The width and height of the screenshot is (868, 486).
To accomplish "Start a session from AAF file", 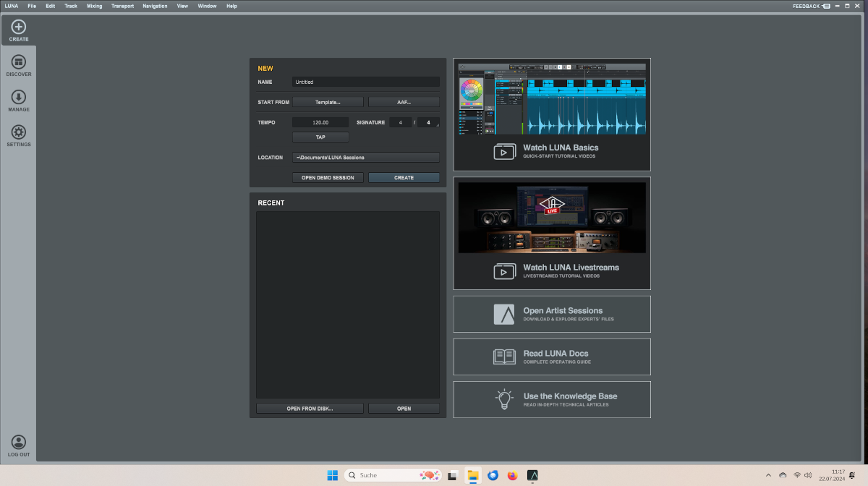I will 404,102.
